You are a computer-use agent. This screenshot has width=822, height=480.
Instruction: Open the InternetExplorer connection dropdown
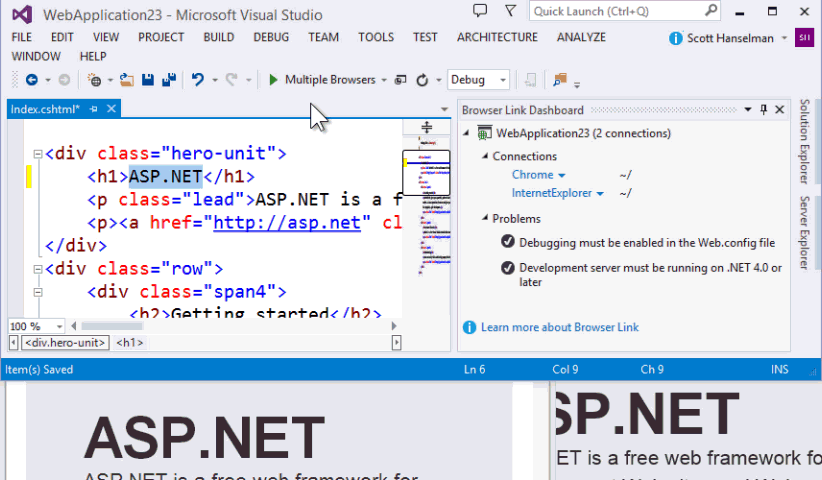pyautogui.click(x=600, y=194)
